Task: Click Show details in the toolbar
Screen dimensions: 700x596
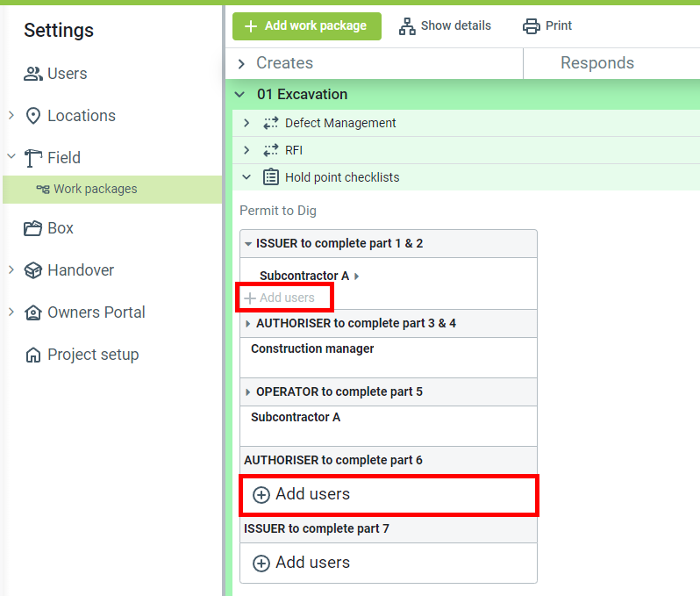Action: click(445, 26)
